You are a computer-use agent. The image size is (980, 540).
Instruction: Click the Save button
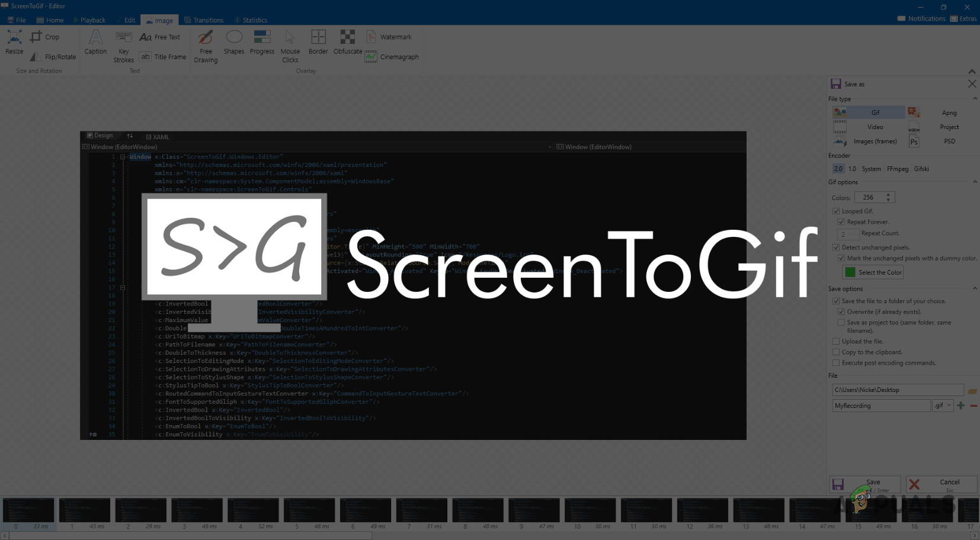point(864,484)
